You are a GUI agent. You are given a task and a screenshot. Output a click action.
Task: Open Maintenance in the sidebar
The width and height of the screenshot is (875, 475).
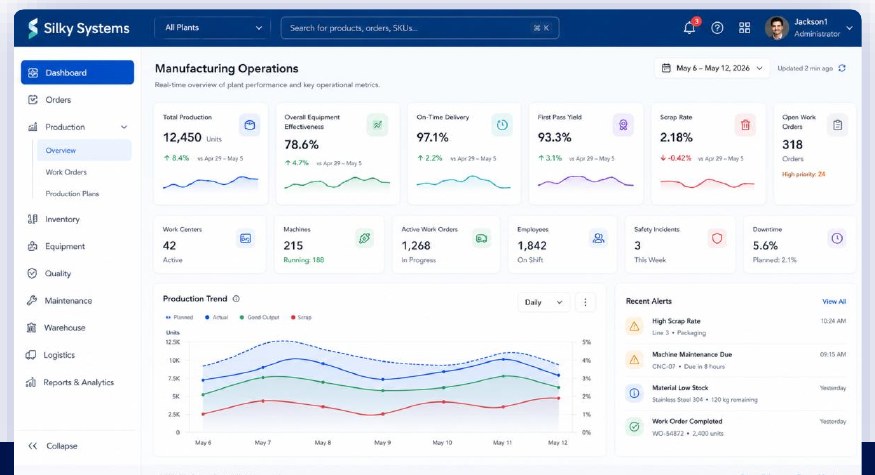pos(78,300)
